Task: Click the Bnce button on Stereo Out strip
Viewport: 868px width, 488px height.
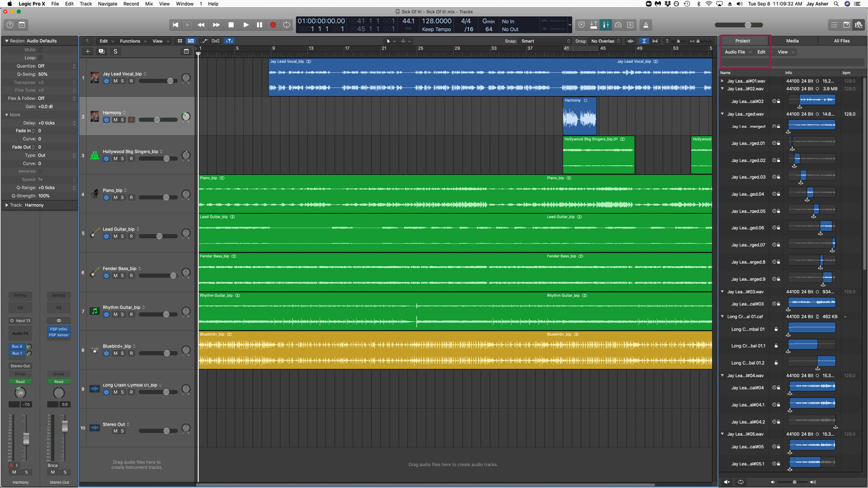Action: click(x=53, y=465)
